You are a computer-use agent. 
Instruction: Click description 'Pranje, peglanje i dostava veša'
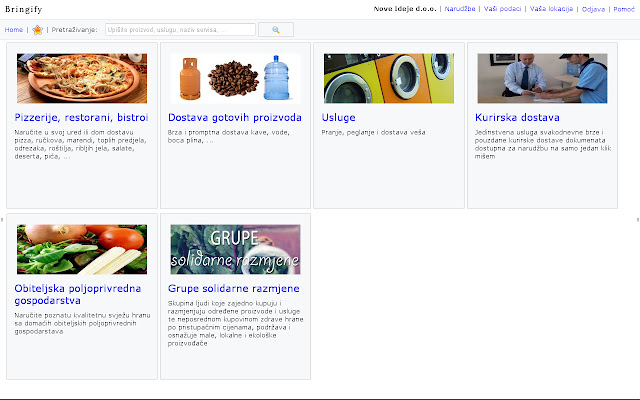click(x=373, y=132)
